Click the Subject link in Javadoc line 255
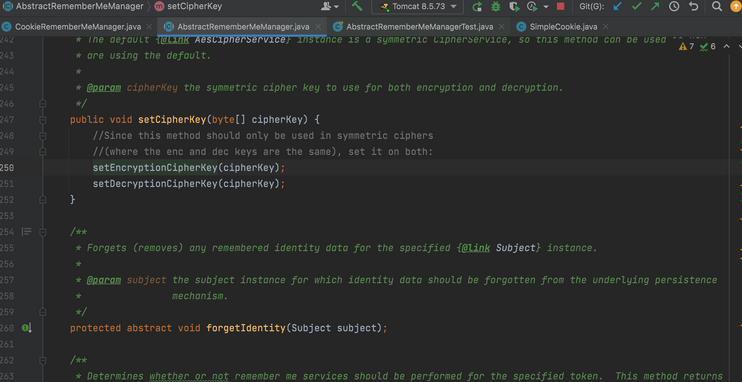 tap(516, 248)
